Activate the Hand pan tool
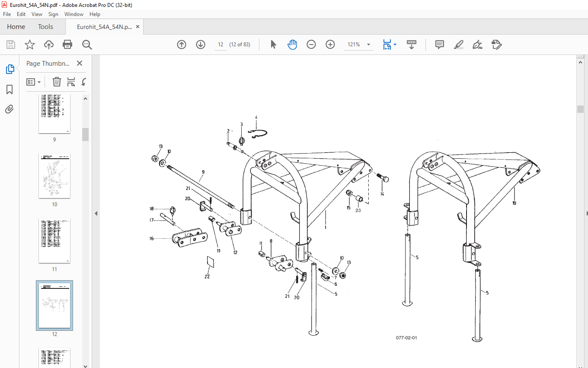 pos(292,45)
